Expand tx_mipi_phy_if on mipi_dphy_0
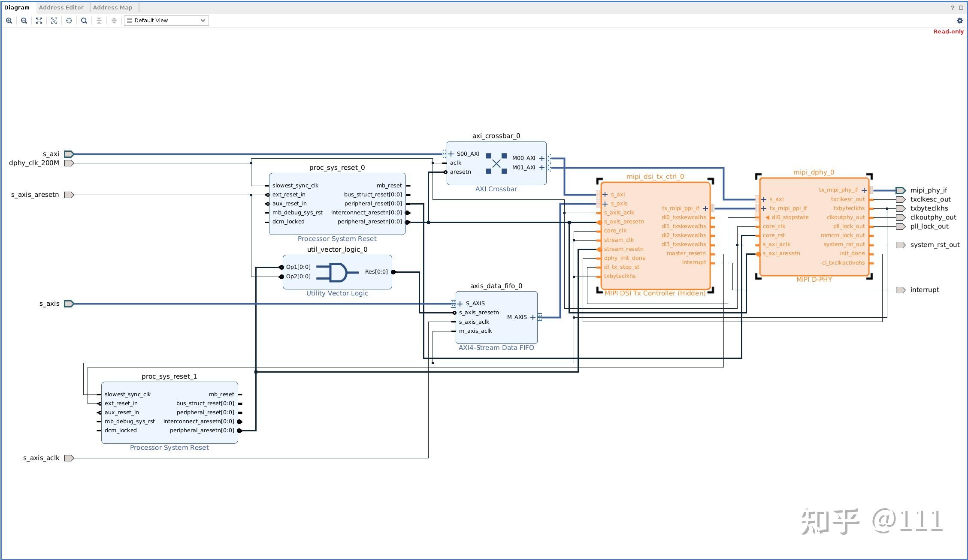 click(864, 190)
